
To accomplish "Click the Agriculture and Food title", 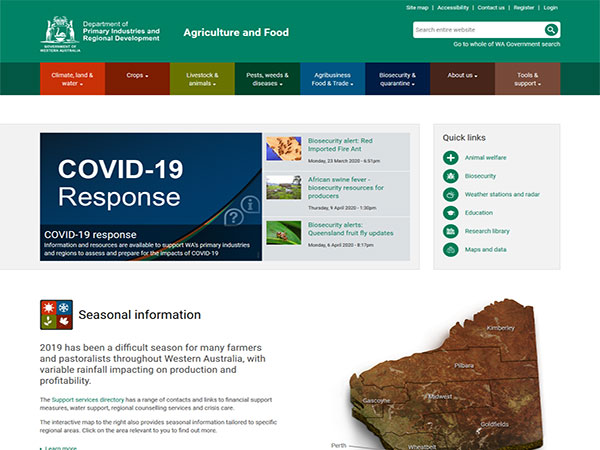I will click(236, 33).
